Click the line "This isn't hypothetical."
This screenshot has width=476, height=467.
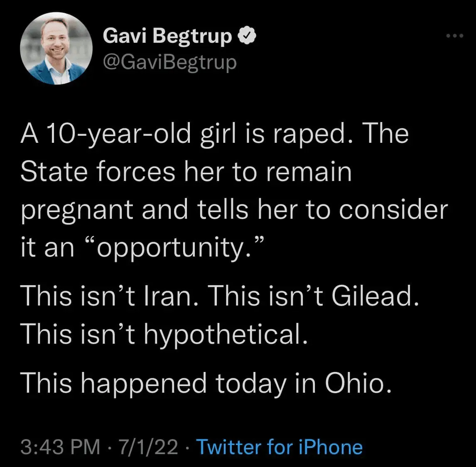164,334
